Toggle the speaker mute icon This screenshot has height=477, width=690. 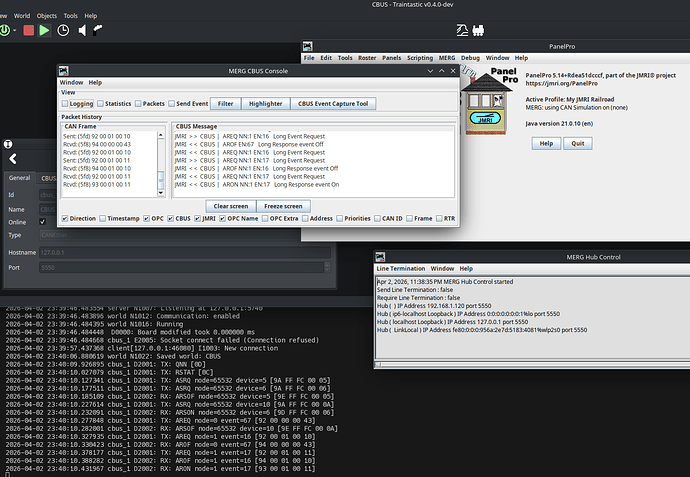pos(81,30)
